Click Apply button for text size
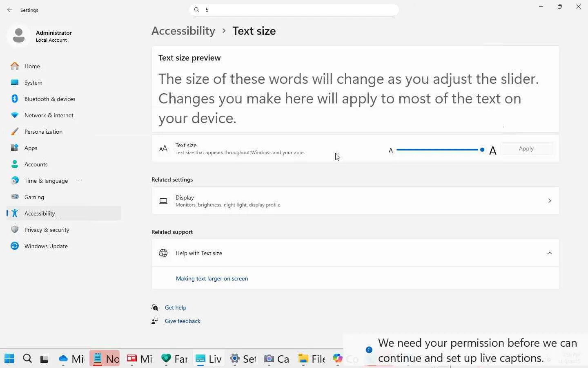588x368 pixels. click(526, 149)
